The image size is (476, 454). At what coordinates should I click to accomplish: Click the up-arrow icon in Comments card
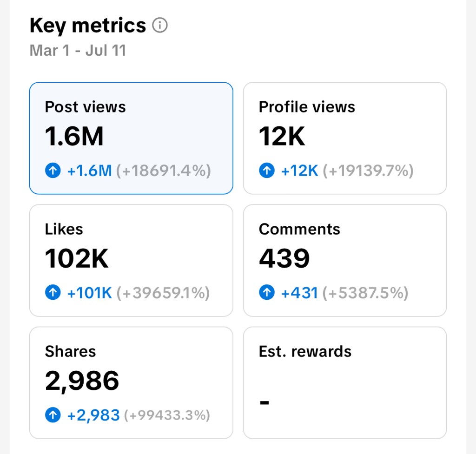click(267, 293)
